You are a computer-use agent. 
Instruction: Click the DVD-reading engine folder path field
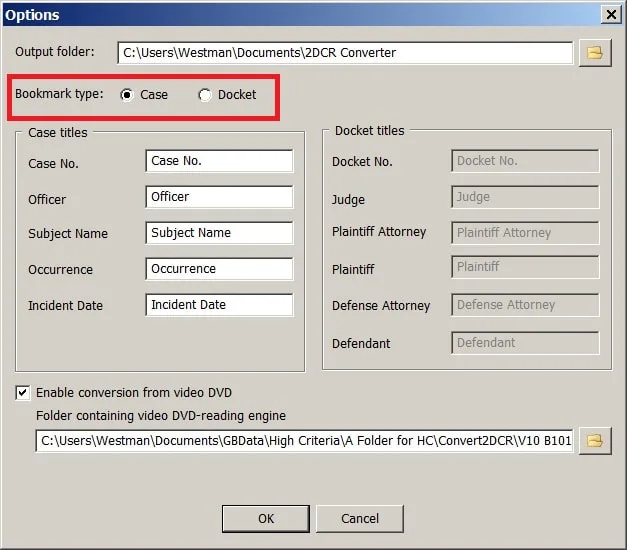tap(304, 440)
